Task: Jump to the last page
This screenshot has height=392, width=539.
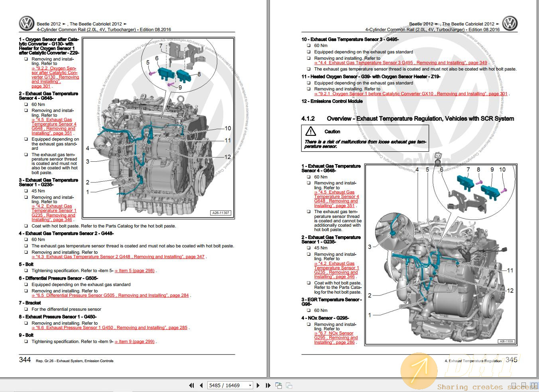Action: (268, 385)
